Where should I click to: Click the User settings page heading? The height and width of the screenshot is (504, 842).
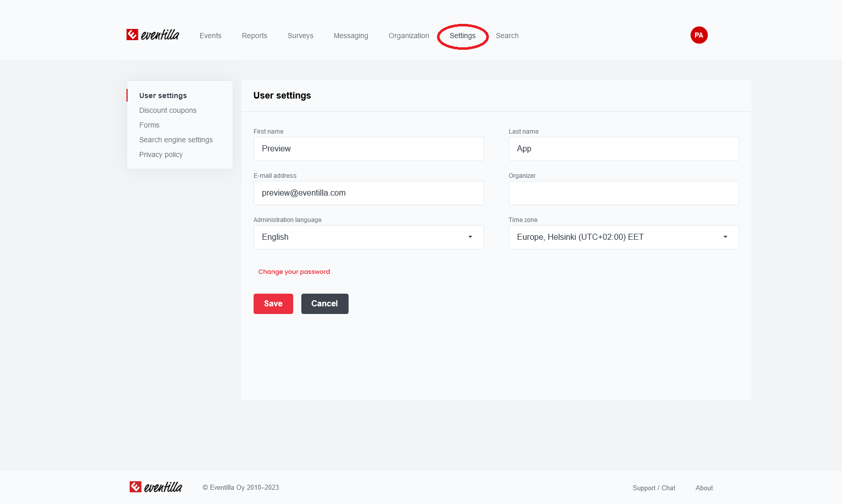coord(282,96)
